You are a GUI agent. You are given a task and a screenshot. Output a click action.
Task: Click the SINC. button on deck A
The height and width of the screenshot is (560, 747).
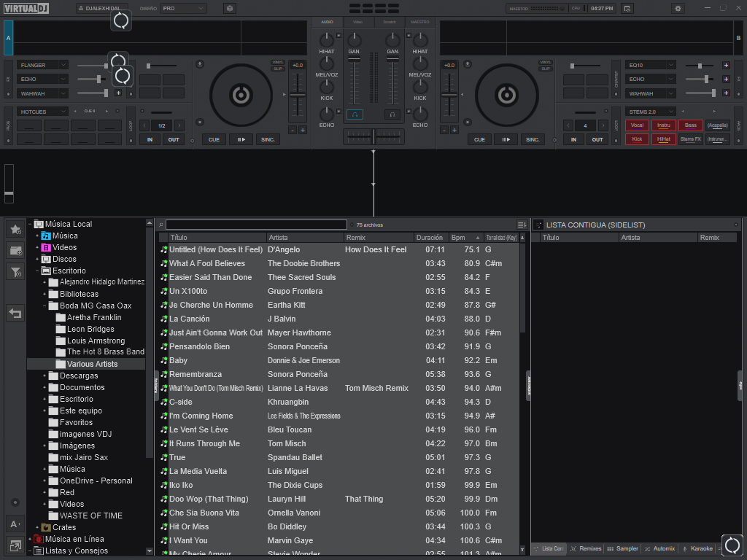click(x=268, y=139)
